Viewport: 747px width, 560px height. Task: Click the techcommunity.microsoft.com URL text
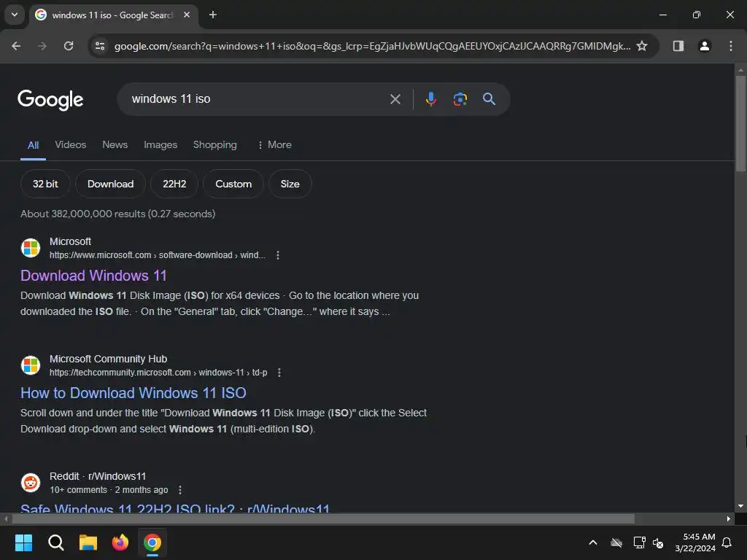tap(158, 373)
